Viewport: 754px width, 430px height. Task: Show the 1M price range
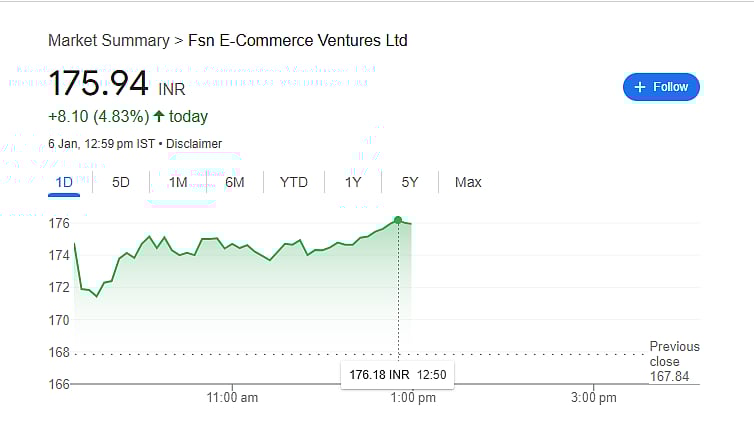[178, 182]
